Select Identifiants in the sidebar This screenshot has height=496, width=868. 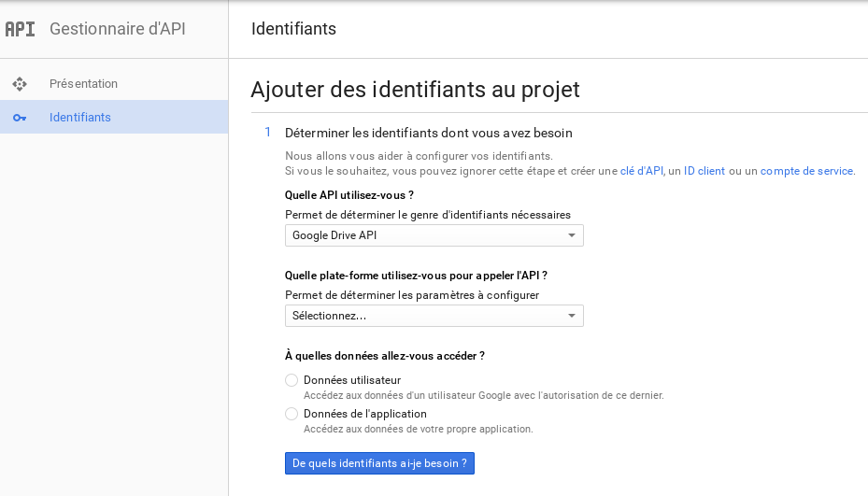point(114,117)
